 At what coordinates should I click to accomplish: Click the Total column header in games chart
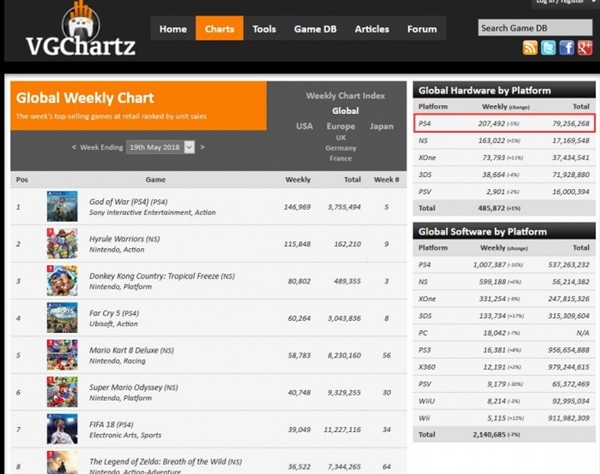[x=352, y=179]
